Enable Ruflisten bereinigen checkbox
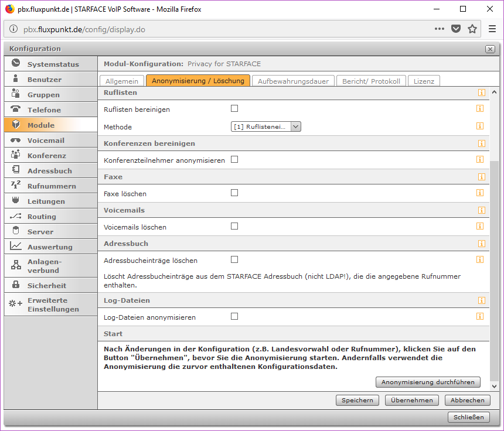The image size is (504, 431). 234,108
